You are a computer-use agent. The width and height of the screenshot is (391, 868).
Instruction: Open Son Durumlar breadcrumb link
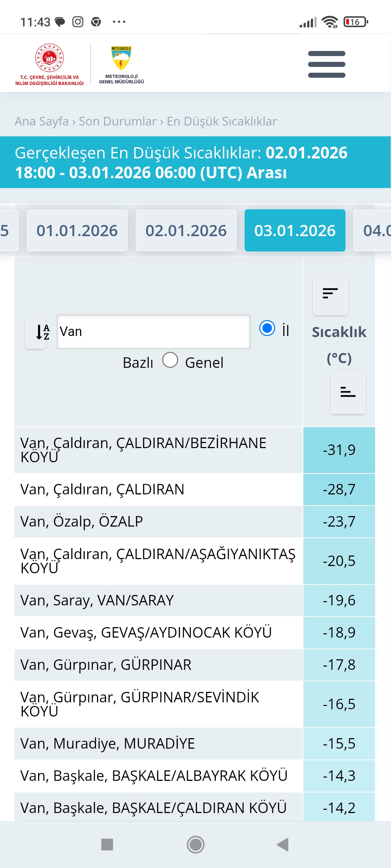(118, 121)
